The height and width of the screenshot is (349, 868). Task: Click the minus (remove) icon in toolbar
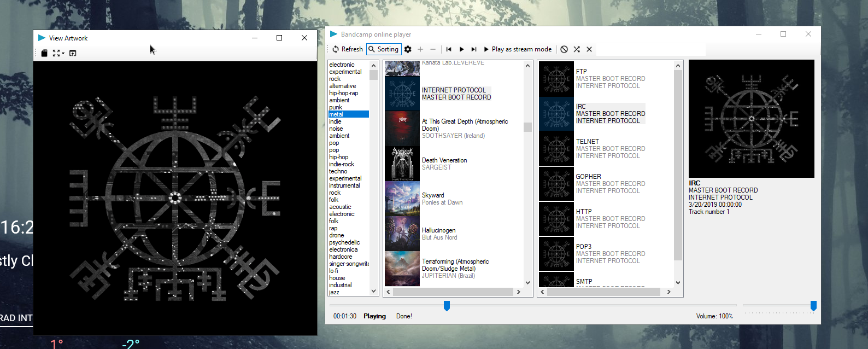[433, 49]
